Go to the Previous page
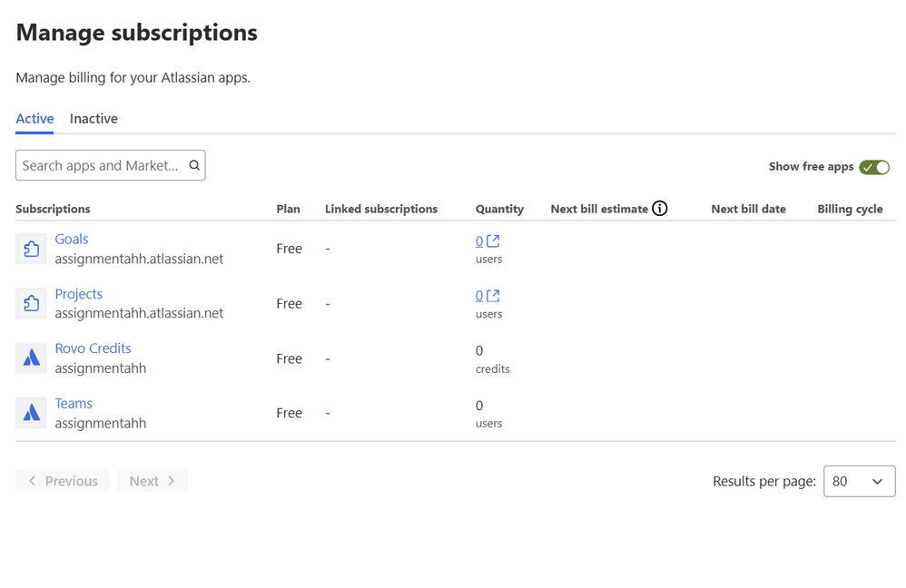 (x=63, y=481)
